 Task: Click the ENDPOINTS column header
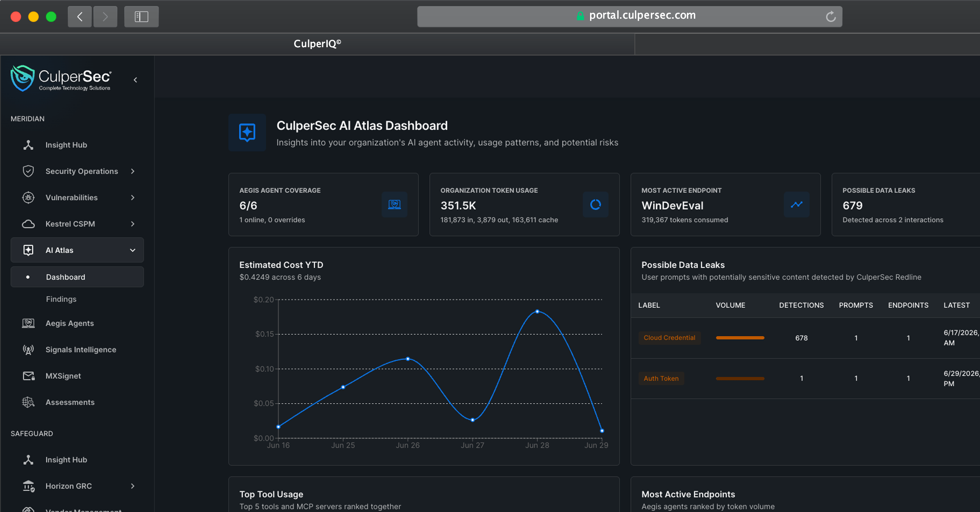pos(908,305)
